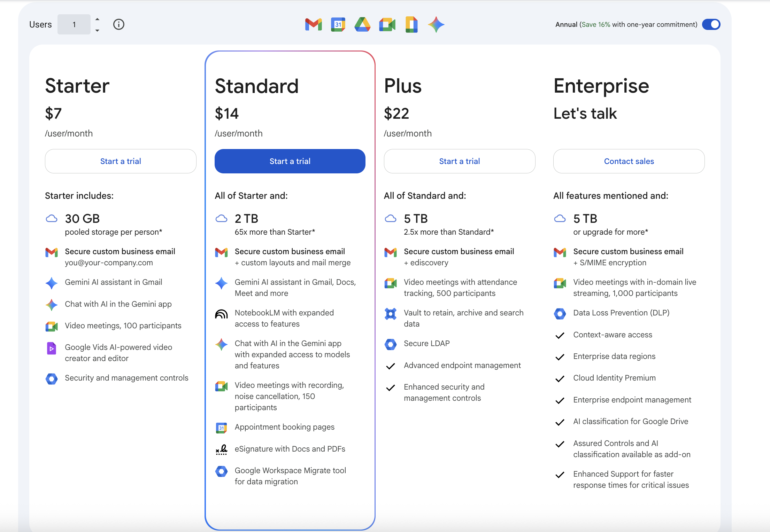This screenshot has width=770, height=532.
Task: Click the Gmail icon beside '+ ediscovery'
Action: (391, 252)
